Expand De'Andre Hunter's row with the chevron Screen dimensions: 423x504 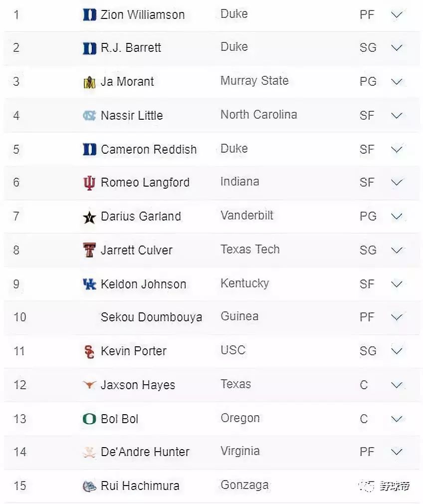pyautogui.click(x=397, y=452)
